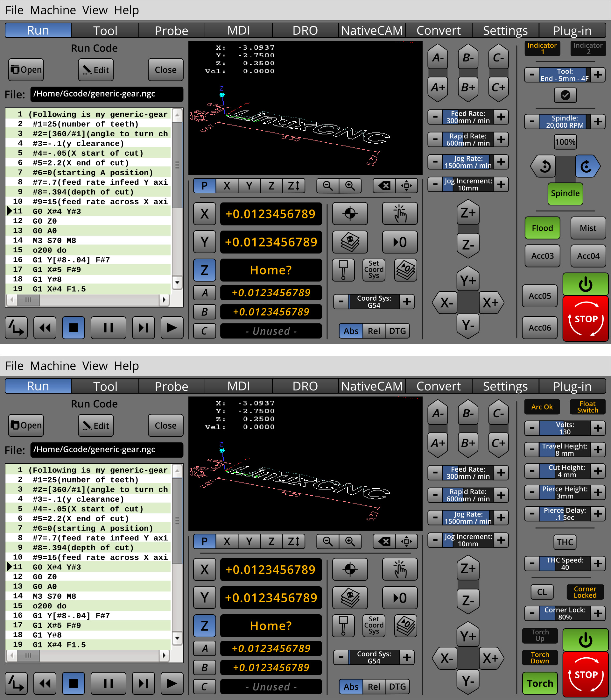Click tool probe icon in plasma torch screen
The image size is (611, 700).
(343, 625)
